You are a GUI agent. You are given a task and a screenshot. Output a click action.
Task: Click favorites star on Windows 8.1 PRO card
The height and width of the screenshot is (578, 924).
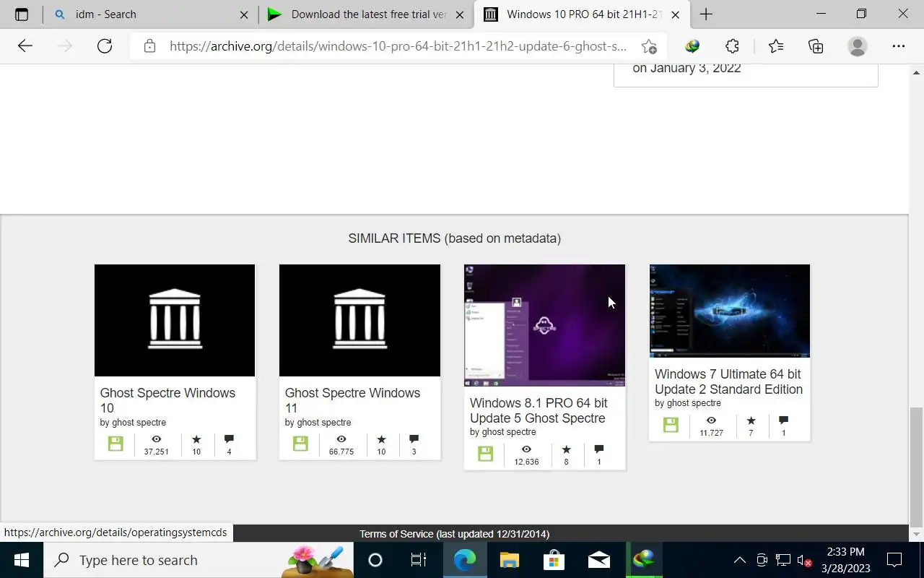[x=566, y=449]
